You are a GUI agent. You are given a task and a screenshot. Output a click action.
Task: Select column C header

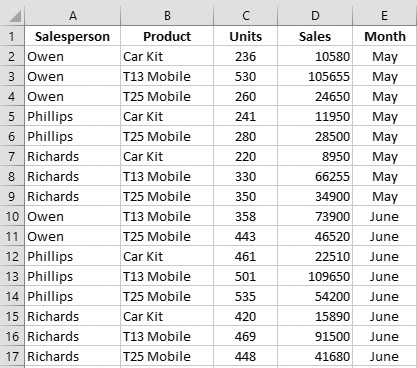coord(246,16)
